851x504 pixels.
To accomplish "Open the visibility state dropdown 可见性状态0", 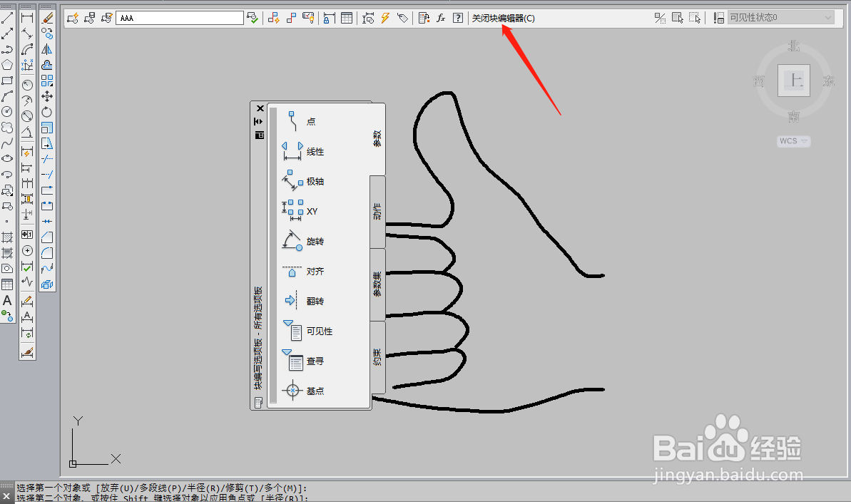I will 780,17.
